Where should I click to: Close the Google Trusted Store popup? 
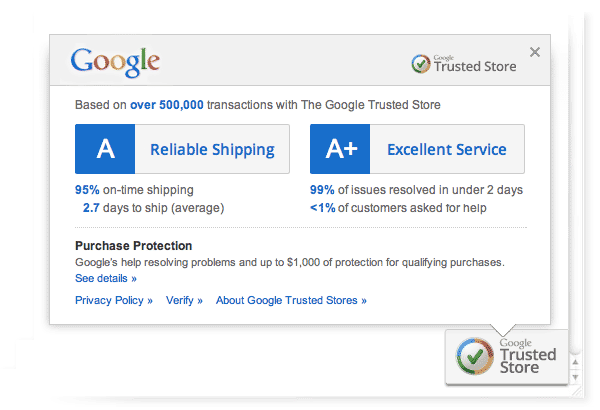pos(535,52)
